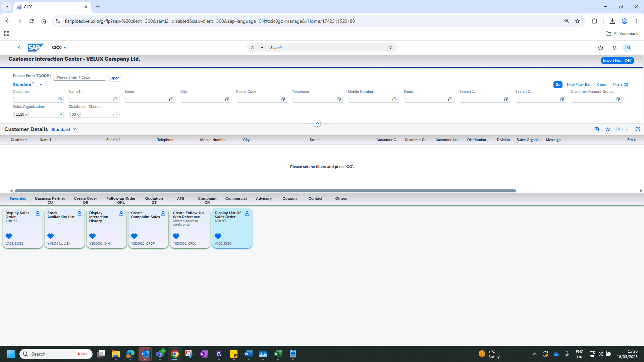644x362 pixels.
Task: Click the Open T-Code button
Action: 115,78
